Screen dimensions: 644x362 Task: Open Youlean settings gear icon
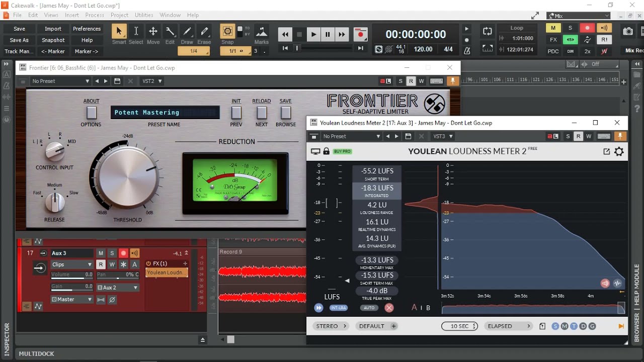coord(619,151)
